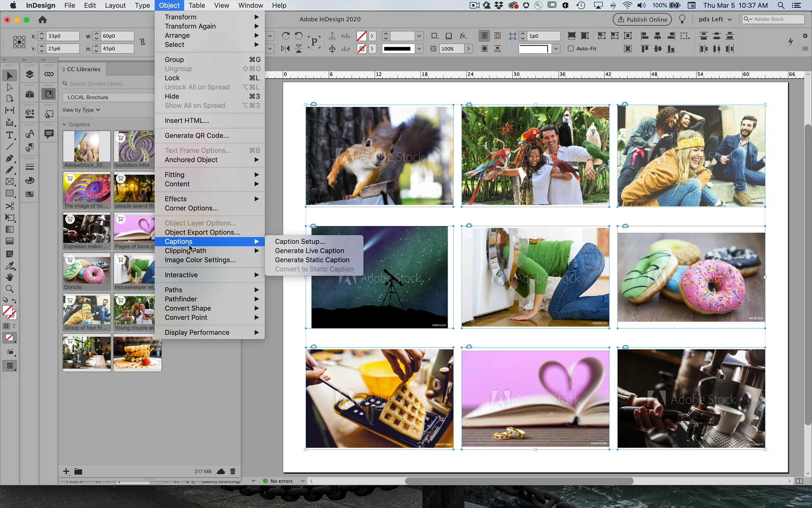This screenshot has width=812, height=508.
Task: Open the pds Left workspace dropdown
Action: point(715,19)
